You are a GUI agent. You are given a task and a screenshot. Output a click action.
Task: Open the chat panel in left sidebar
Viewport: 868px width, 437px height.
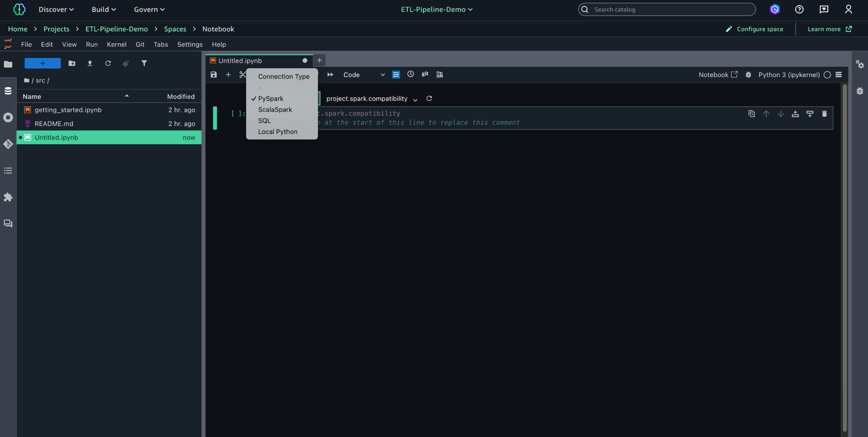pos(8,223)
